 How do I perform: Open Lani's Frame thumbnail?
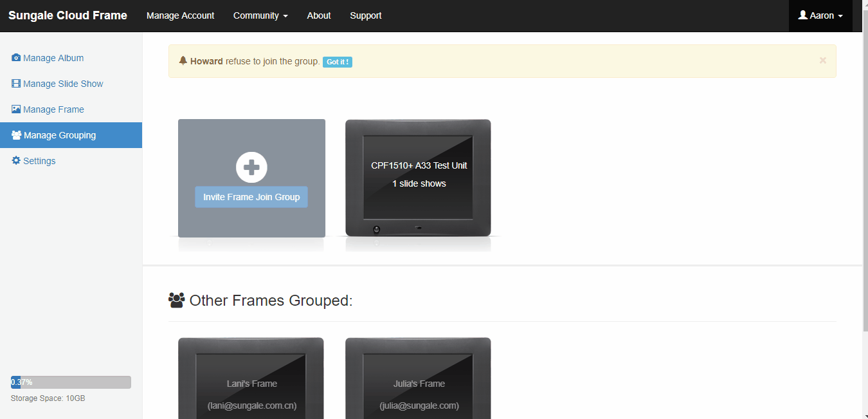[251, 378]
